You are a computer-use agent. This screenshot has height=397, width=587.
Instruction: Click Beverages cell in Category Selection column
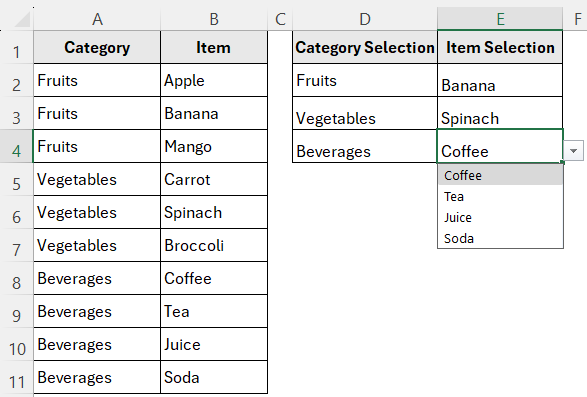pyautogui.click(x=365, y=146)
